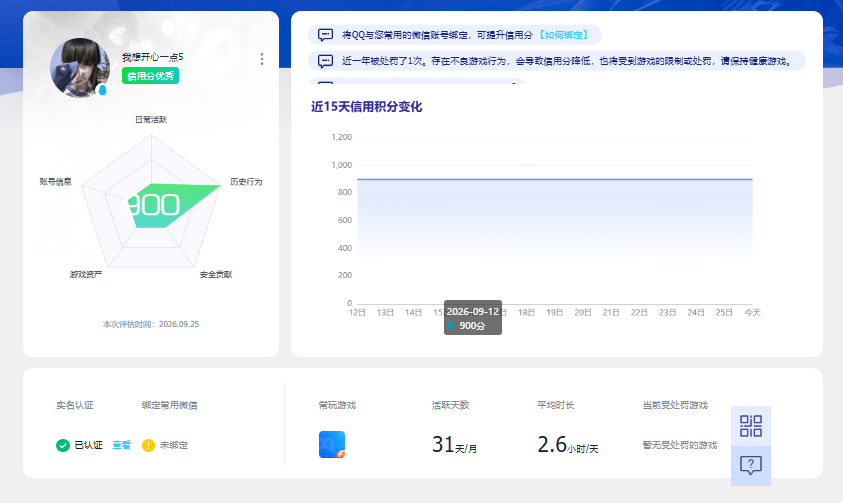Click the 25日 label on chart axis
This screenshot has width=843, height=503.
[724, 312]
